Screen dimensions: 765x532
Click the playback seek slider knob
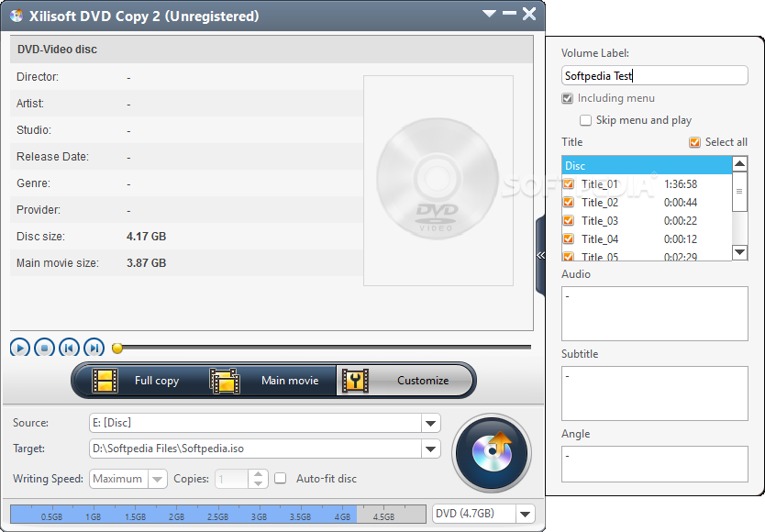point(117,348)
